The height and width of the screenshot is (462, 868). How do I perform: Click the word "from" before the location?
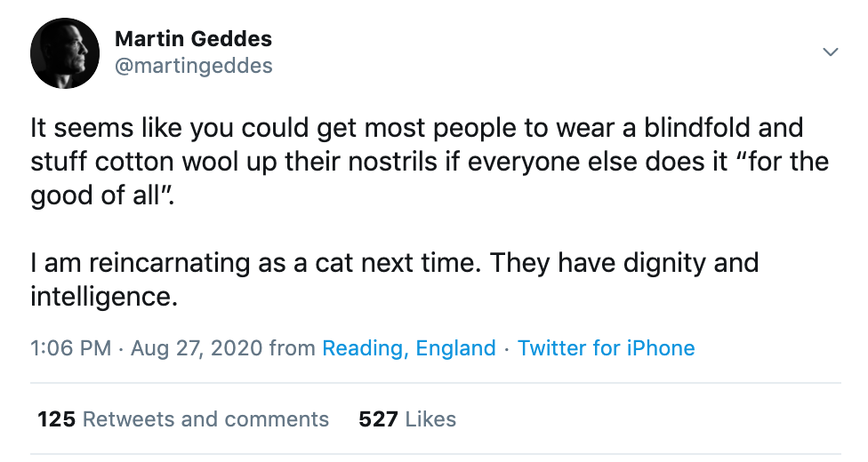(292, 348)
